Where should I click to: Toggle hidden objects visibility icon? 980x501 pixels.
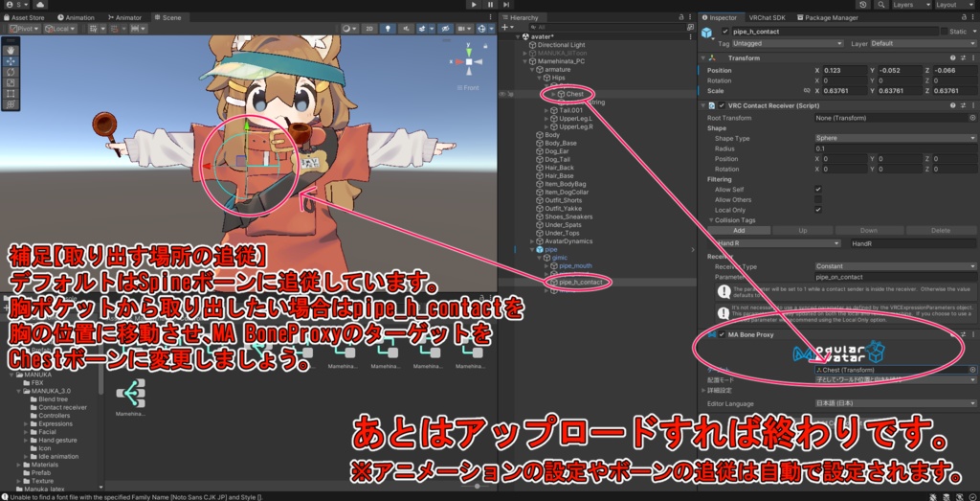tap(444, 29)
